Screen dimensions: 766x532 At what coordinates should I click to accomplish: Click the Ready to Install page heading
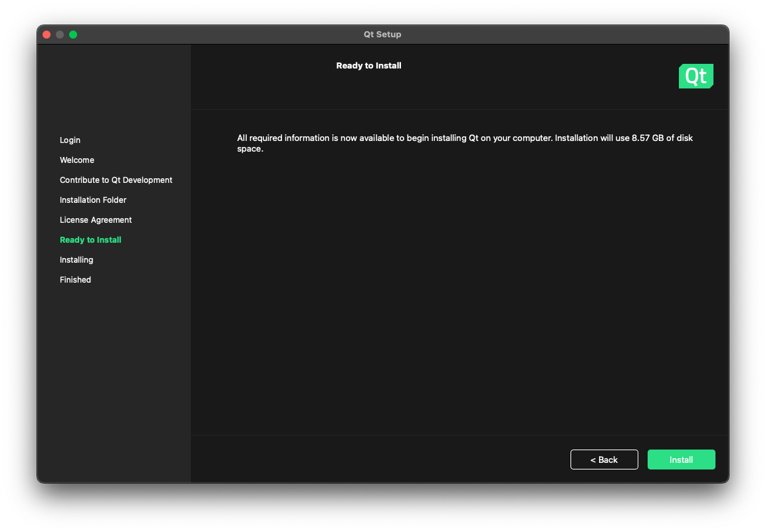point(368,66)
